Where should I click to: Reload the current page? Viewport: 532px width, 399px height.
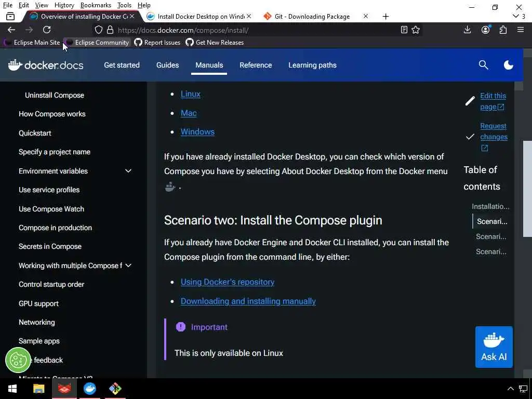47,30
